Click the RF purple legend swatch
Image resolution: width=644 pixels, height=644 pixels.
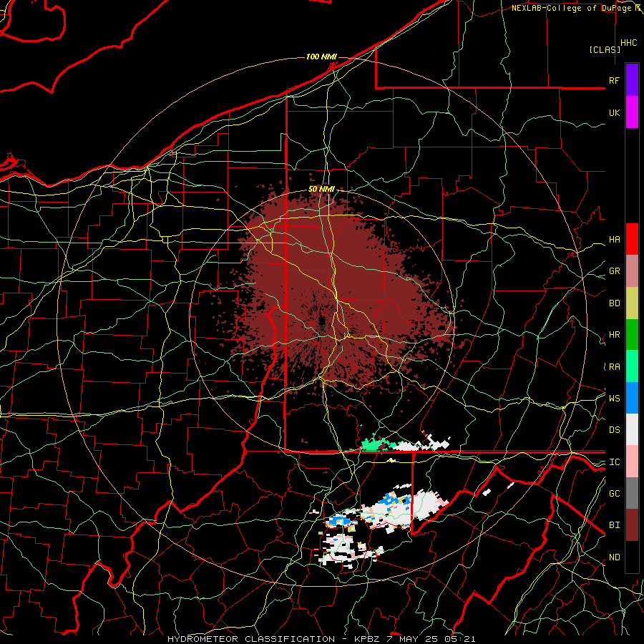pyautogui.click(x=632, y=80)
